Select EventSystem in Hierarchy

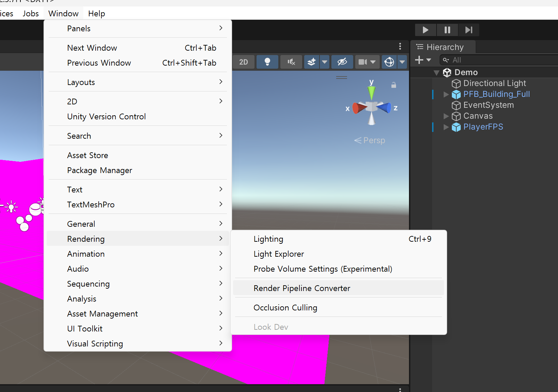[x=489, y=105]
